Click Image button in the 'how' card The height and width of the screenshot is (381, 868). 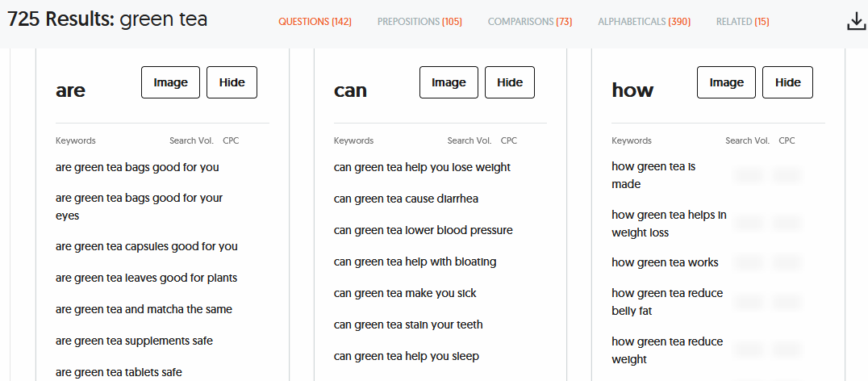pyautogui.click(x=726, y=82)
